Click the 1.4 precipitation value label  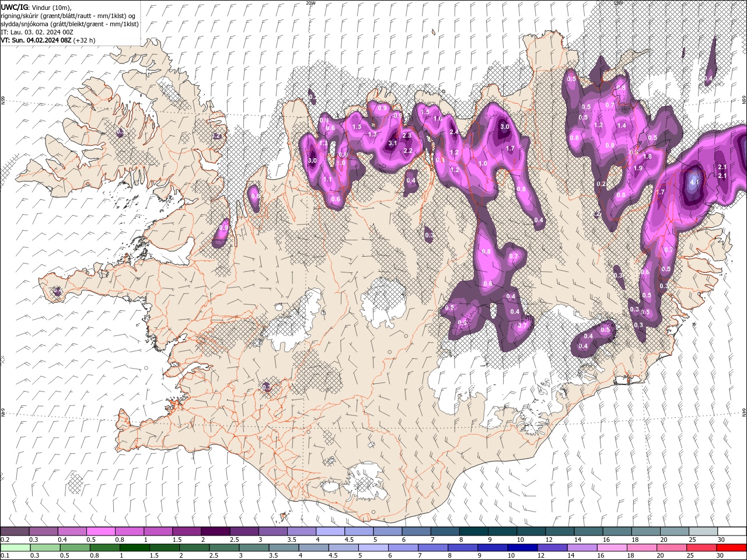622,125
